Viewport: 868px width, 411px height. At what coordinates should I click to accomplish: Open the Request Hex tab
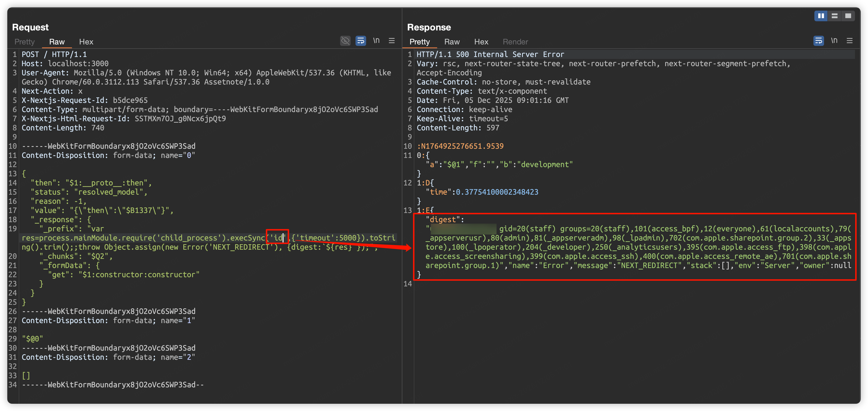point(86,42)
